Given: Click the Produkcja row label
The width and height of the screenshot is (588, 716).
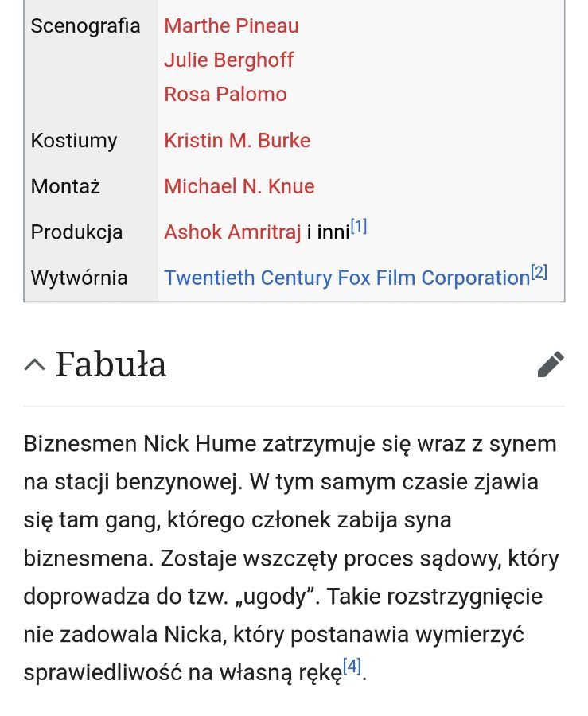Looking at the screenshot, I should [x=76, y=232].
